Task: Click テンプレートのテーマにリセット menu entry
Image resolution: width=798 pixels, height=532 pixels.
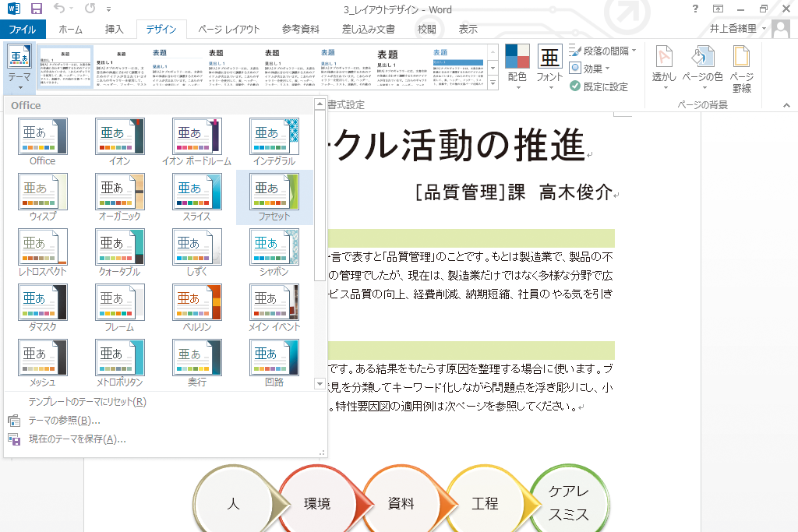Action: click(x=87, y=402)
